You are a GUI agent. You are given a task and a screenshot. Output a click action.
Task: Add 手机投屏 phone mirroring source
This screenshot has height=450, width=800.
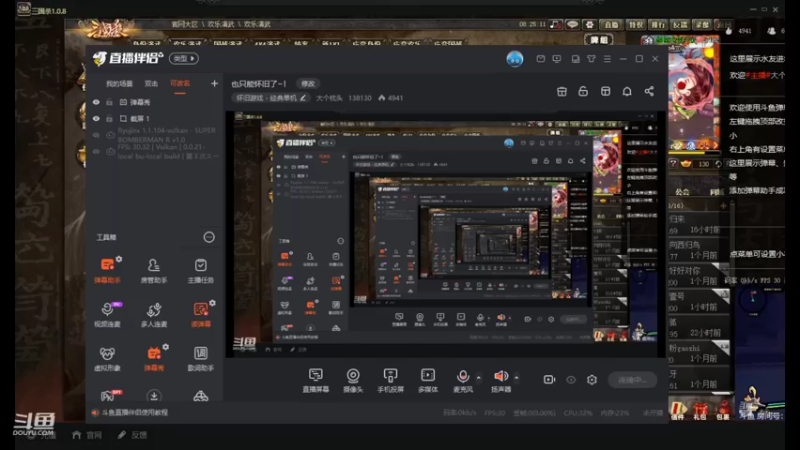390,381
